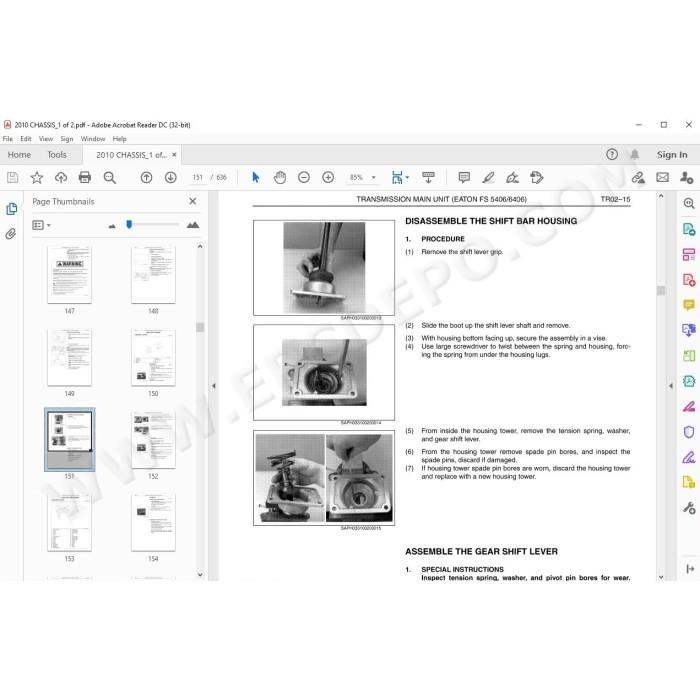
Task: Open the notifications bell
Action: click(634, 154)
